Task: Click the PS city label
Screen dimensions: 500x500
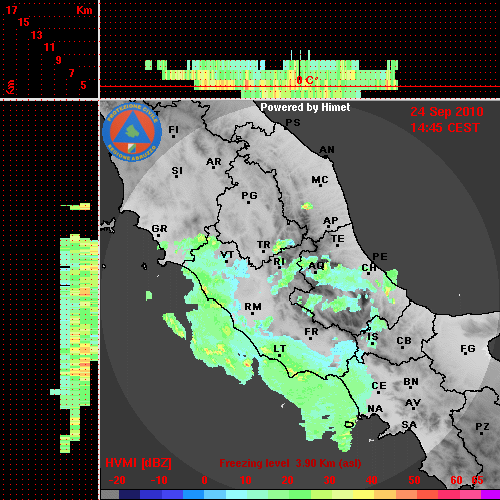Action: tap(293, 123)
